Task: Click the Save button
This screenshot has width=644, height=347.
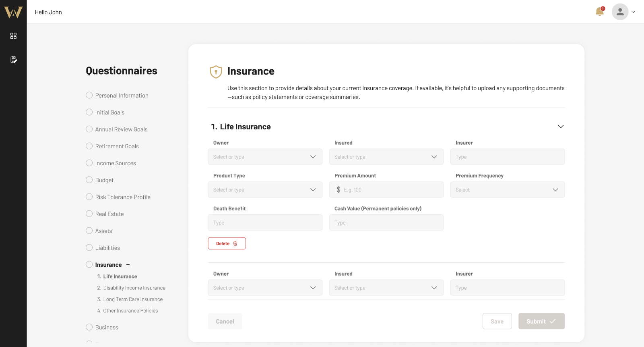Action: 497,321
